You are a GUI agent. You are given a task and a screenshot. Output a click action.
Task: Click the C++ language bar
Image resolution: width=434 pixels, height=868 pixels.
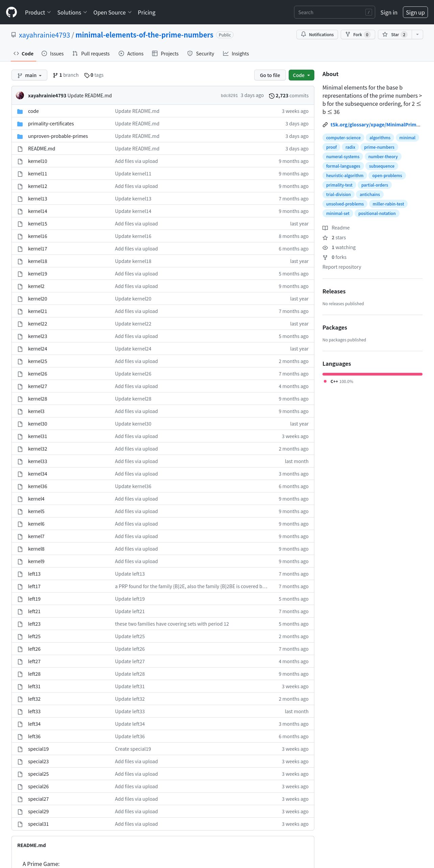[x=372, y=374]
